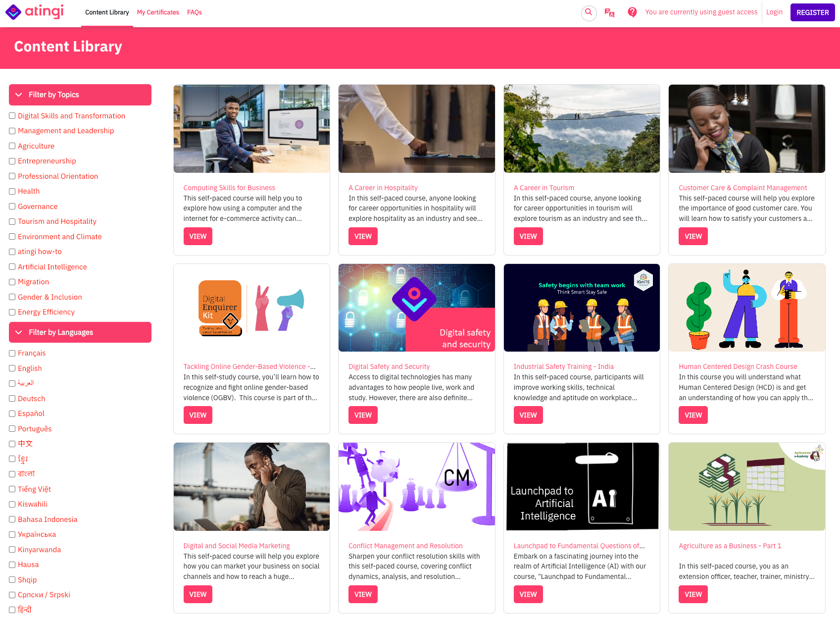This screenshot has height=620, width=840.
Task: Click the Login link
Action: coord(774,12)
